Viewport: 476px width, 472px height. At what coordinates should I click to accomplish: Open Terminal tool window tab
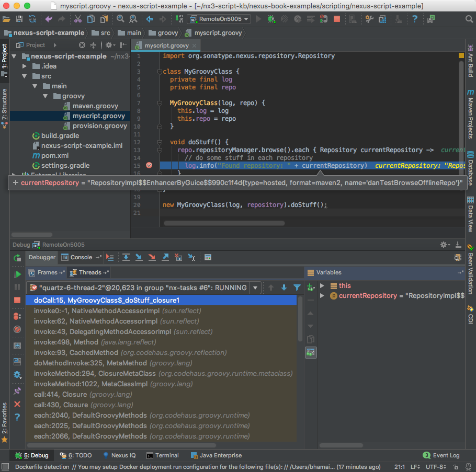pos(162,455)
